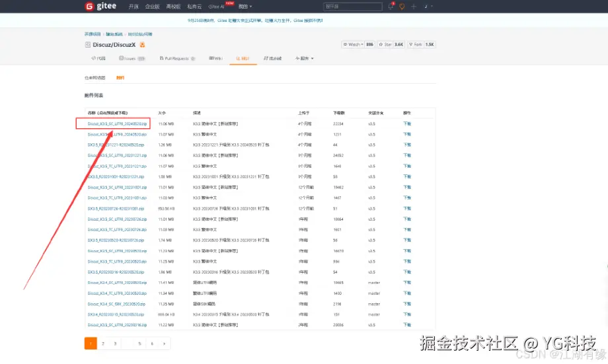Image resolution: width=608 pixels, height=364 pixels.
Task: Open Discuz_X3.5_SC_UTF8_20230726.zip file link
Action: tap(117, 219)
